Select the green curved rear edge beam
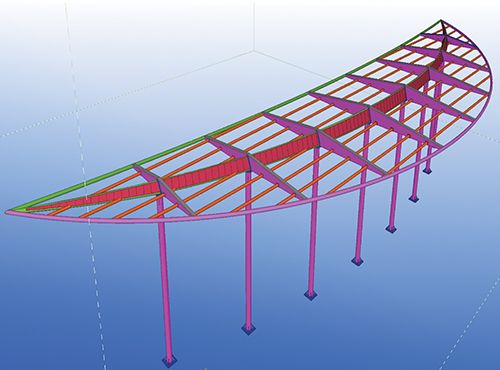500x370 pixels. click(x=213, y=133)
